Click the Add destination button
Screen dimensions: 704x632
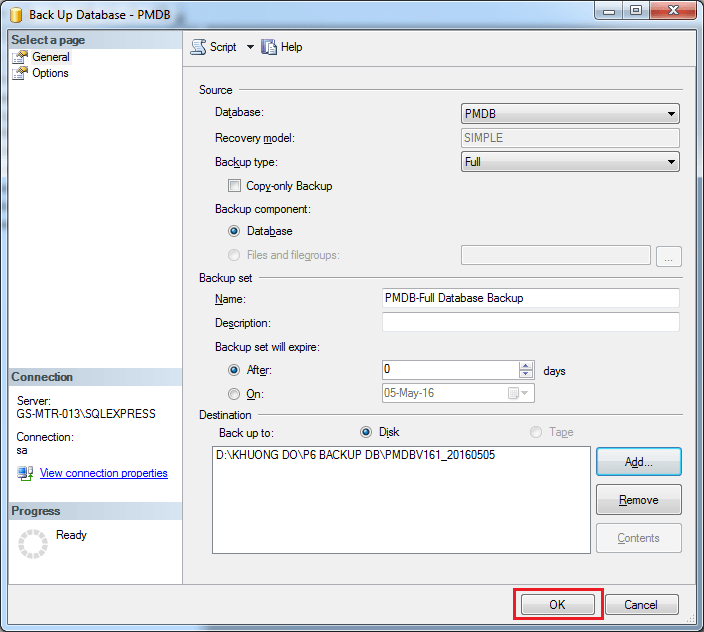pyautogui.click(x=638, y=462)
